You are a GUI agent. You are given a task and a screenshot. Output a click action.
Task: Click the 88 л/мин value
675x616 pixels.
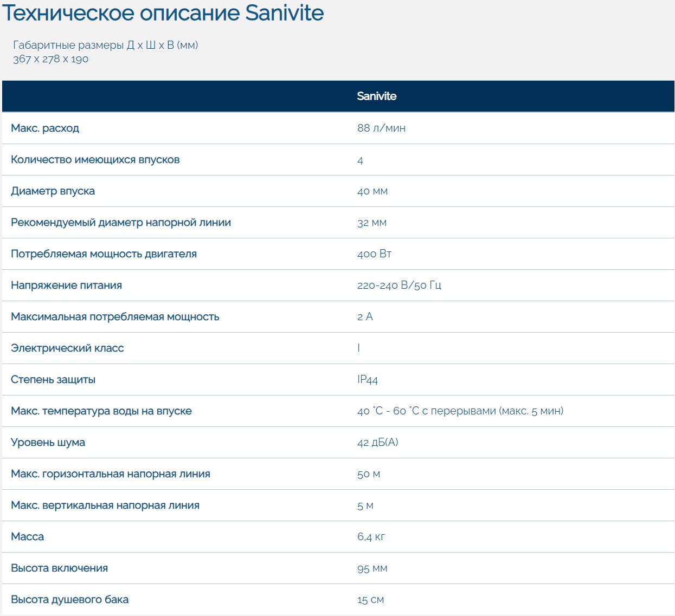[381, 128]
